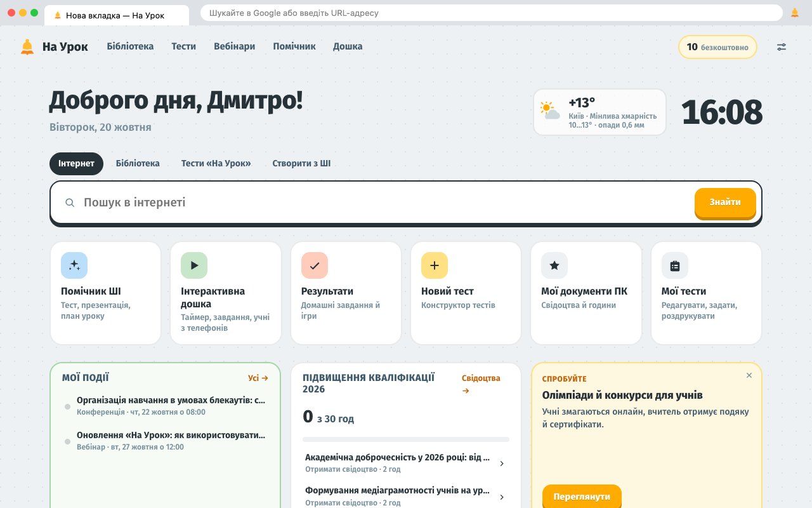The height and width of the screenshot is (508, 812).
Task: Close the Олімпіади й конкурси promo card
Action: pyautogui.click(x=749, y=375)
